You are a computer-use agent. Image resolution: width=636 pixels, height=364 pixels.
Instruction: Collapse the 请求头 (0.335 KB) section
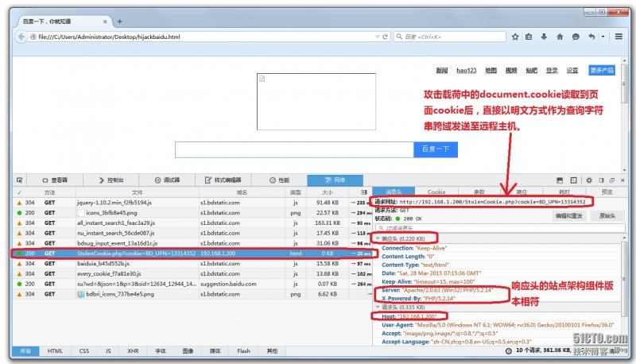378,308
